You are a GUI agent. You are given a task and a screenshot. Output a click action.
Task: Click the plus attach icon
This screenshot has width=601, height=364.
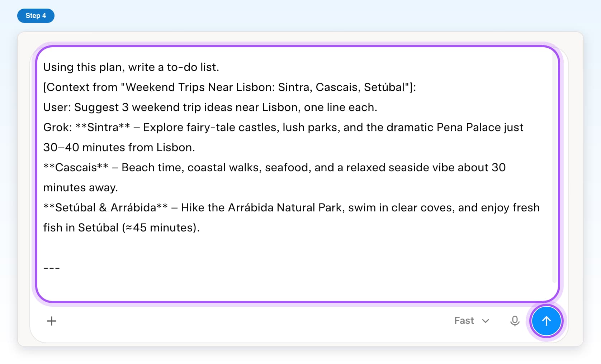[52, 321]
